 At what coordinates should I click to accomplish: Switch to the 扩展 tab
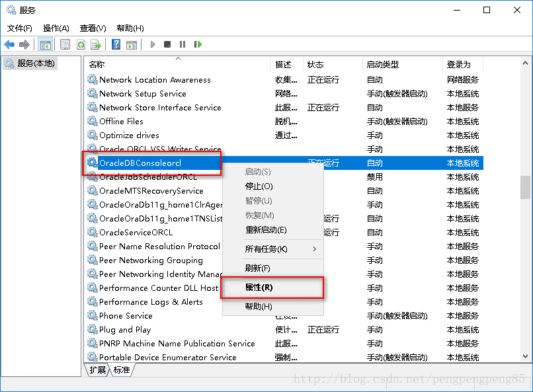tap(98, 370)
